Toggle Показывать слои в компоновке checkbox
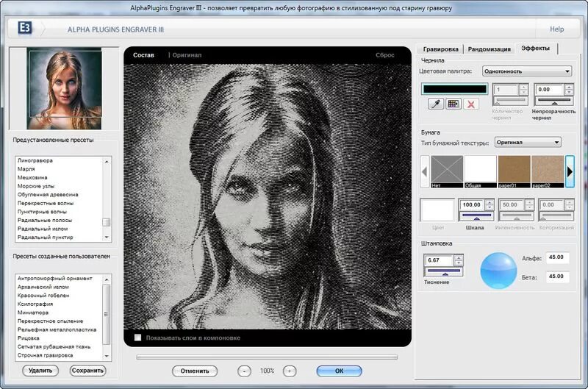Image resolution: width=588 pixels, height=389 pixels. [138, 338]
